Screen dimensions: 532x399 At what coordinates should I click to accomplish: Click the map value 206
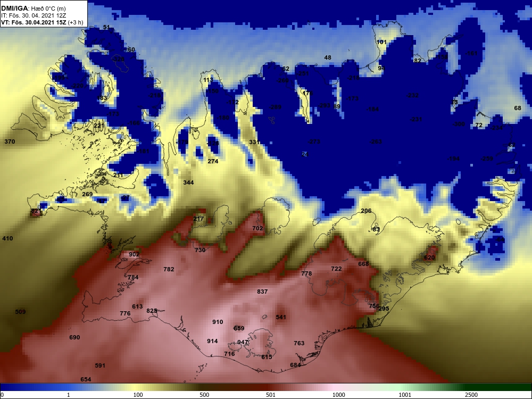[x=366, y=211]
